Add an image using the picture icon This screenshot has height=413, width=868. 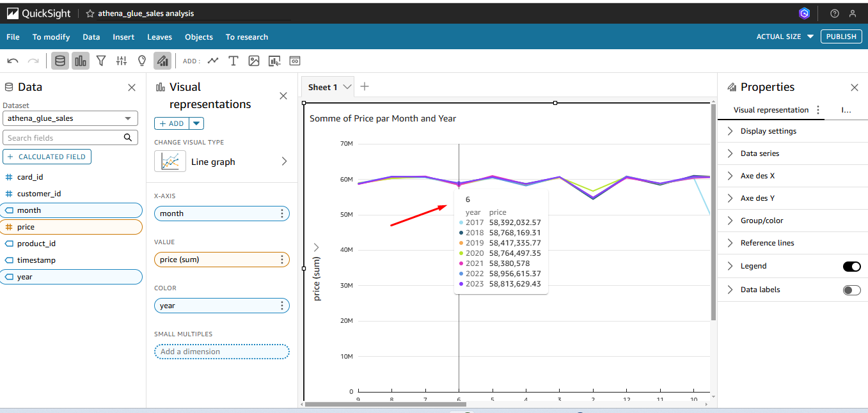[254, 61]
